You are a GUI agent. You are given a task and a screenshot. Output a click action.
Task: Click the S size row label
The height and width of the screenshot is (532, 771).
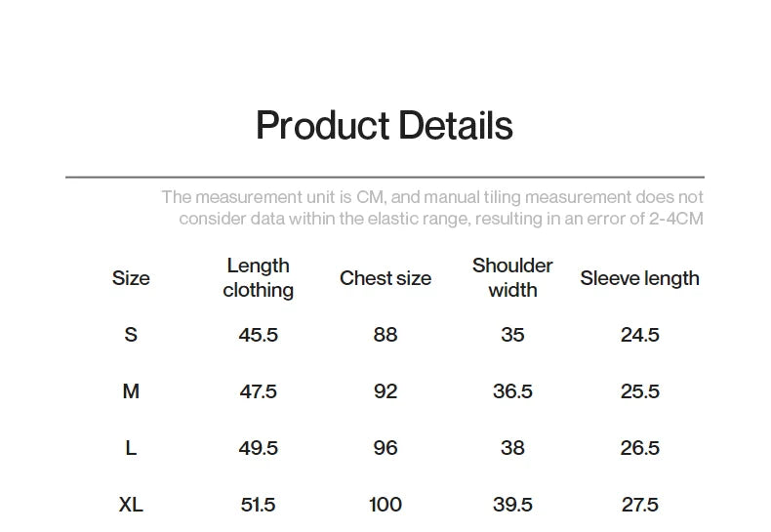pos(131,335)
